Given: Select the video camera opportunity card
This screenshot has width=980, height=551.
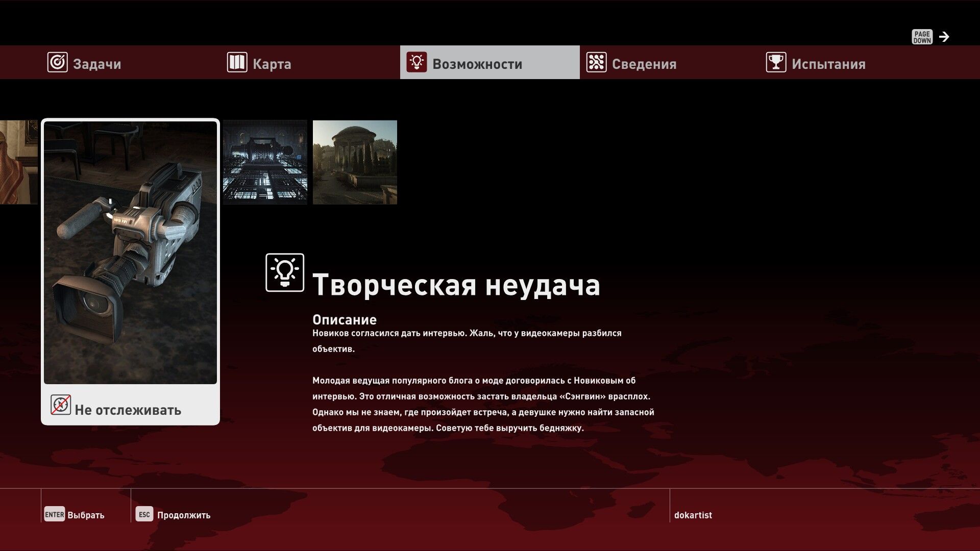Looking at the screenshot, I should [130, 253].
